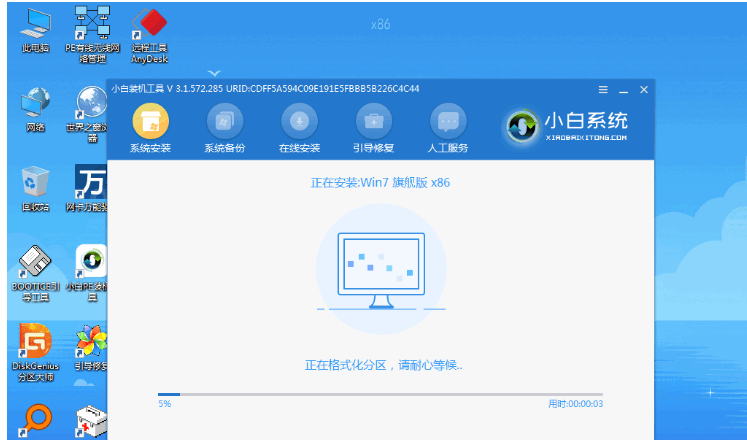Click the 小白系统 logo

point(570,124)
